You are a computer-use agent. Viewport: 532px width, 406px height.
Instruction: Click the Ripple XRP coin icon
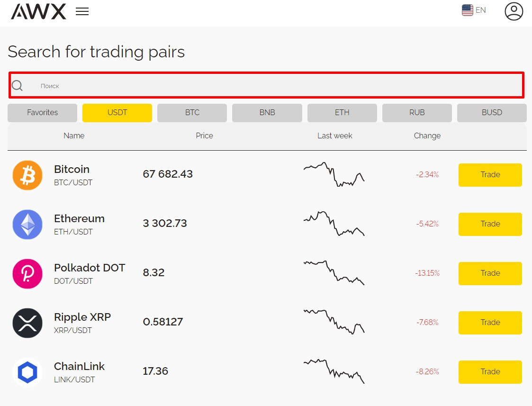pos(27,323)
